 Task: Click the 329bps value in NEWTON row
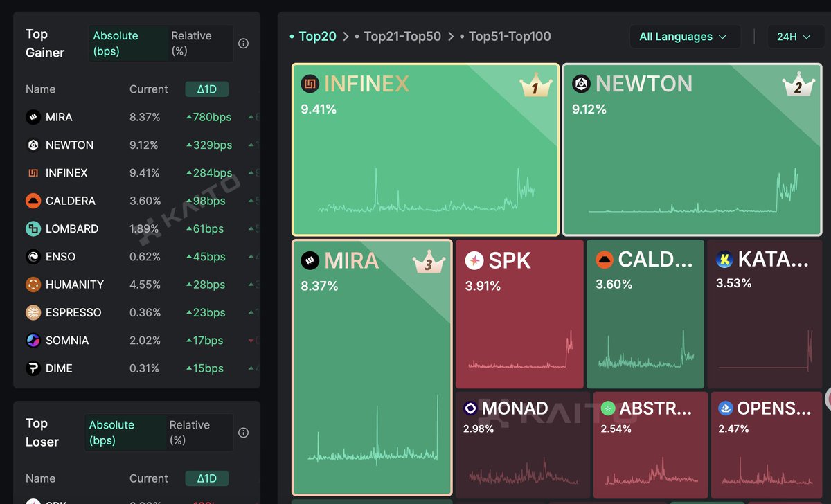point(208,145)
